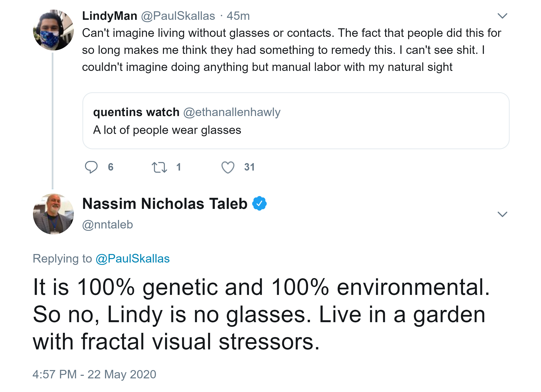
Task: Click Taleb's blue verified badge
Action: coord(259,204)
